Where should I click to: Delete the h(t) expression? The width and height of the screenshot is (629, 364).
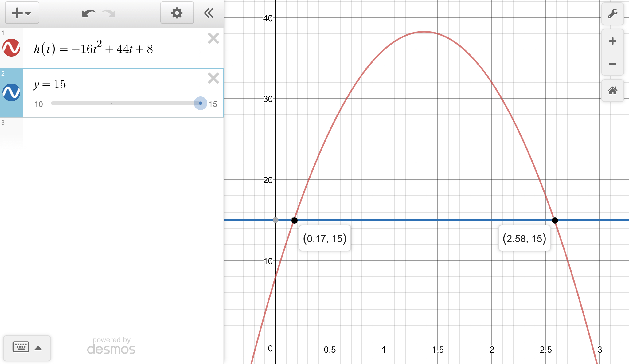[213, 38]
